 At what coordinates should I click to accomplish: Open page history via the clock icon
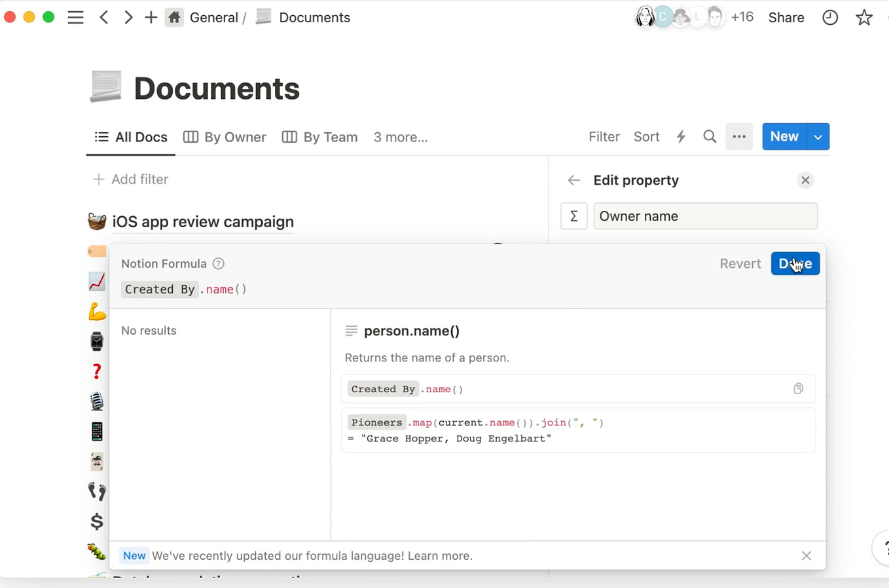[x=830, y=17]
